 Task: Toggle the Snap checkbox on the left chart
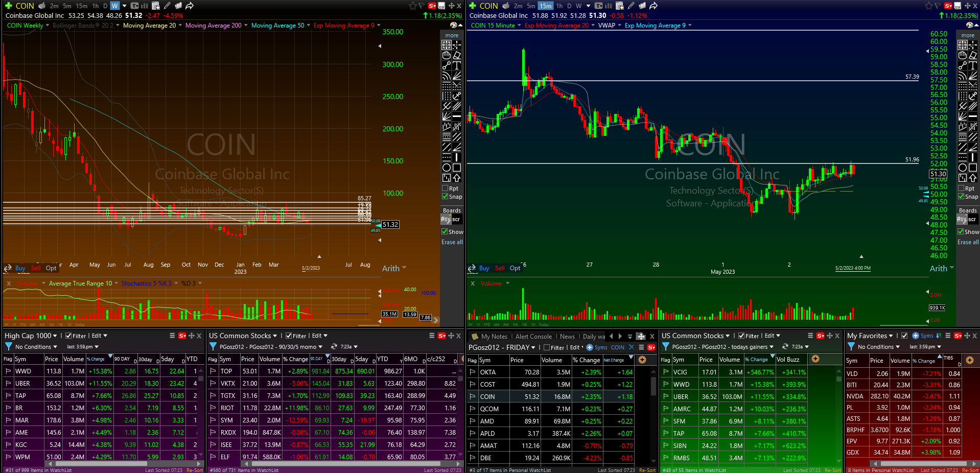(445, 197)
